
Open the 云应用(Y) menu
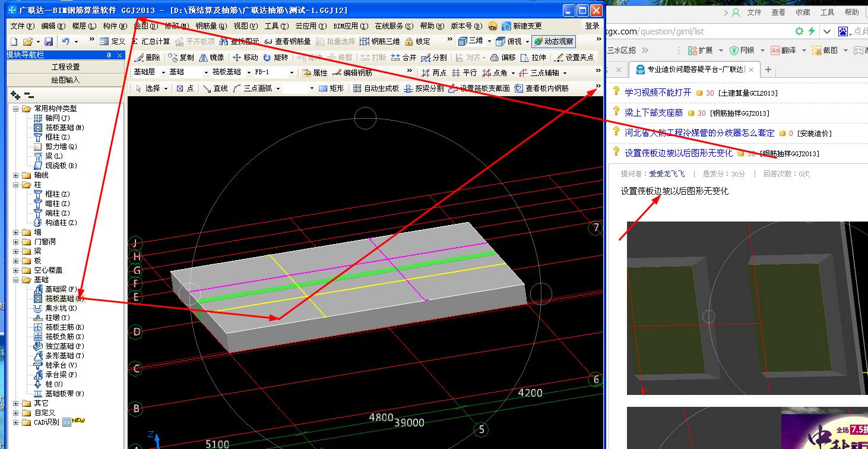pos(311,26)
